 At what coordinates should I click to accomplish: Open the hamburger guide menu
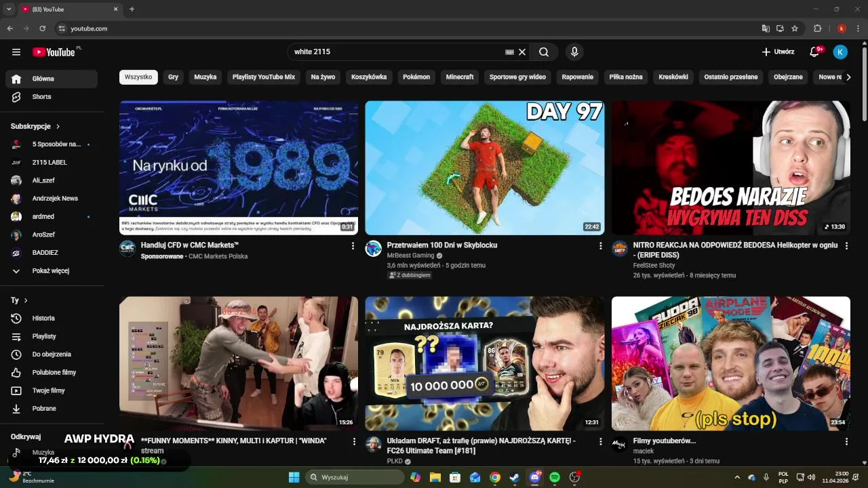point(16,52)
